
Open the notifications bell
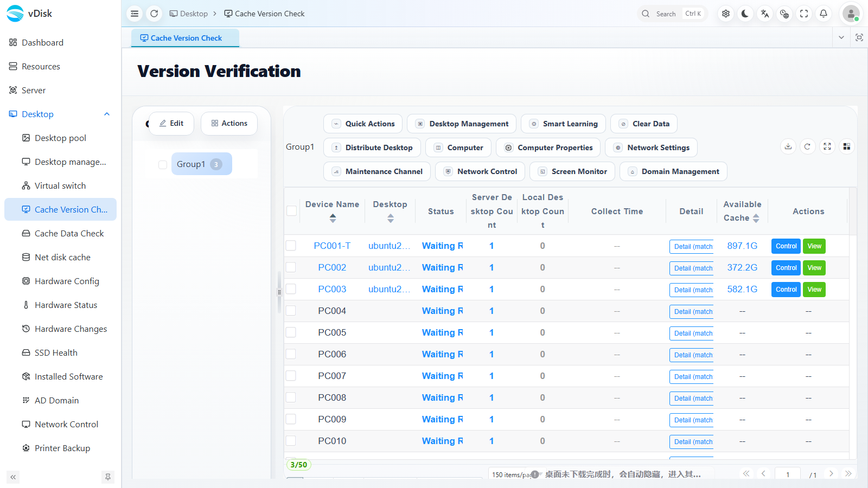click(x=824, y=14)
